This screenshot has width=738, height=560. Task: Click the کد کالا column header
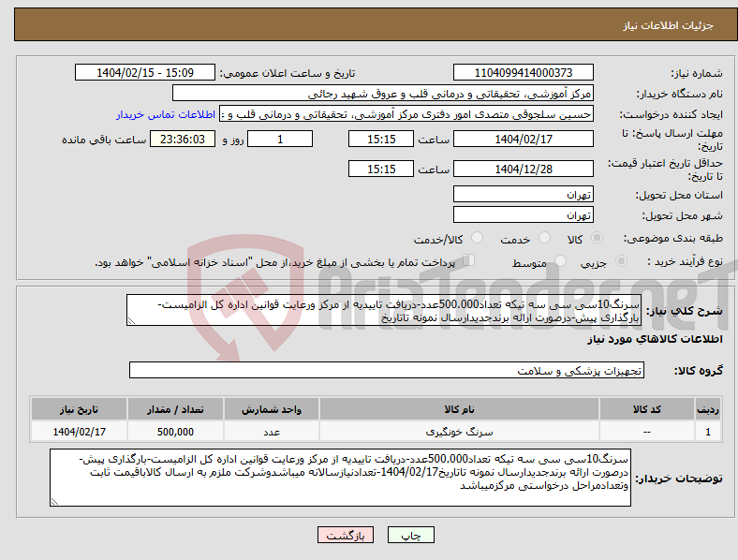[x=647, y=409]
